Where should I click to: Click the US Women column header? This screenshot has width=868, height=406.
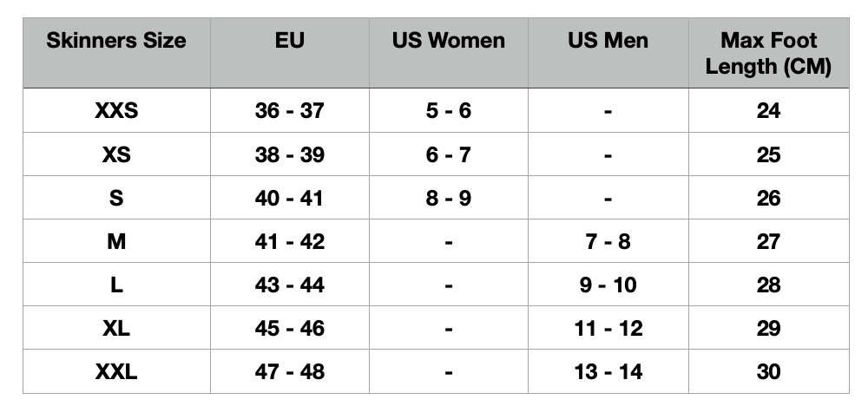pos(448,41)
